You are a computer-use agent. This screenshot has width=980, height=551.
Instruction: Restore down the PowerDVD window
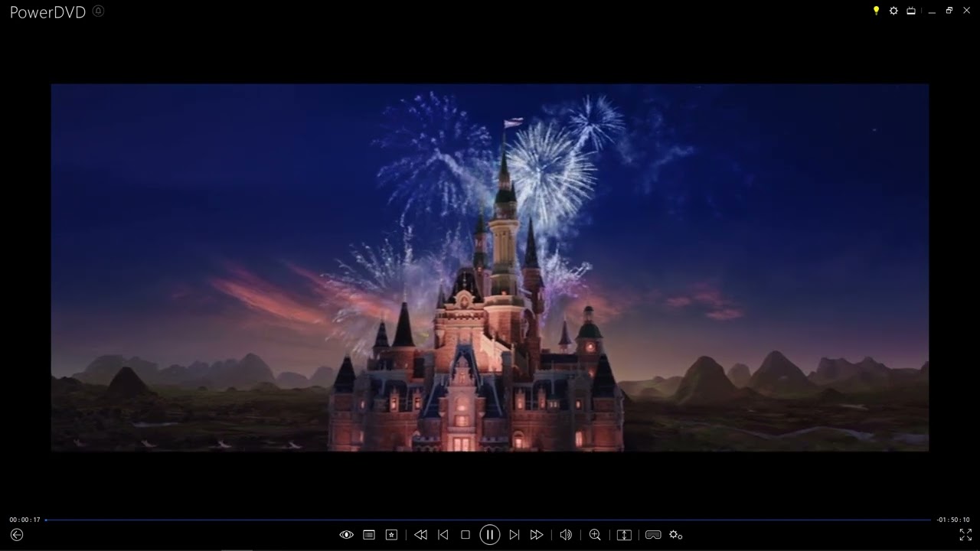(949, 11)
